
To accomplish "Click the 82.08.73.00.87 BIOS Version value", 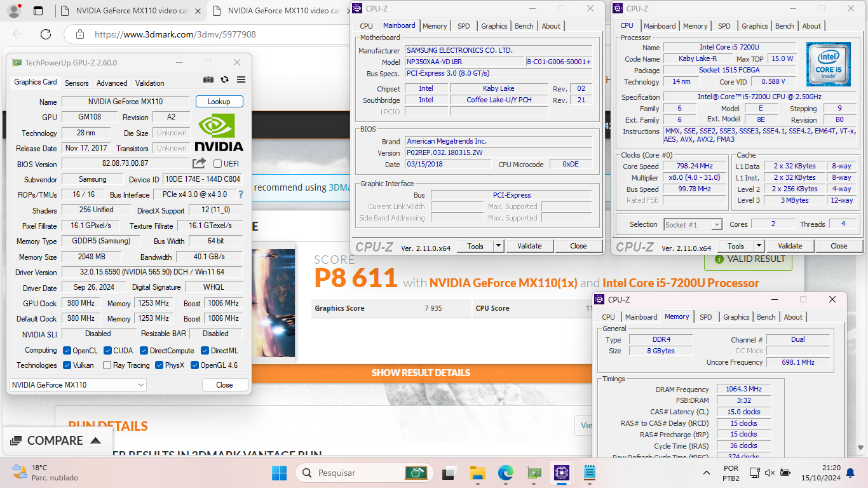I will point(125,164).
